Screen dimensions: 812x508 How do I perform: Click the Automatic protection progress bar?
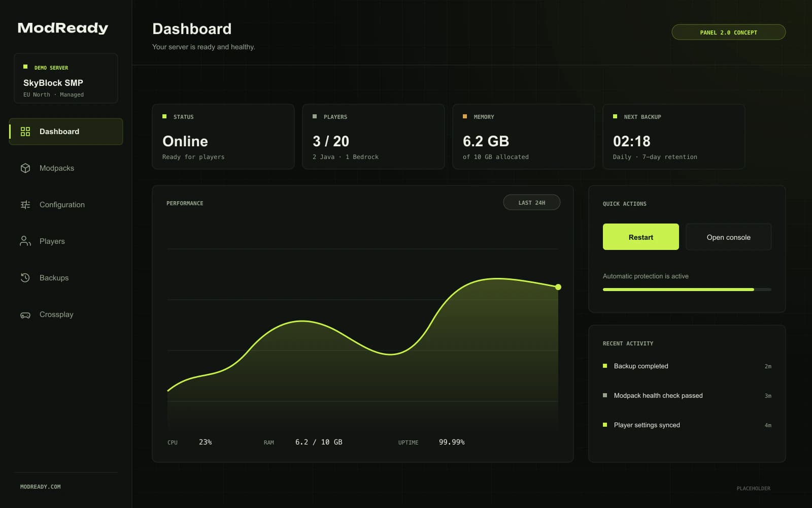click(x=687, y=290)
